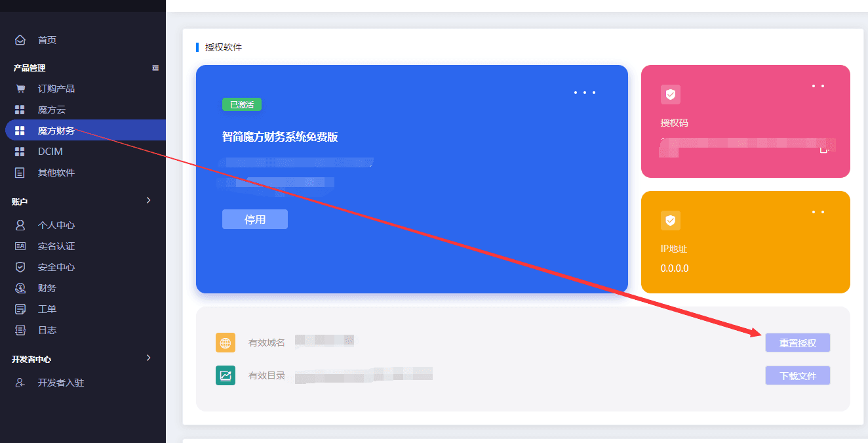Click the 下载文件 button

798,375
